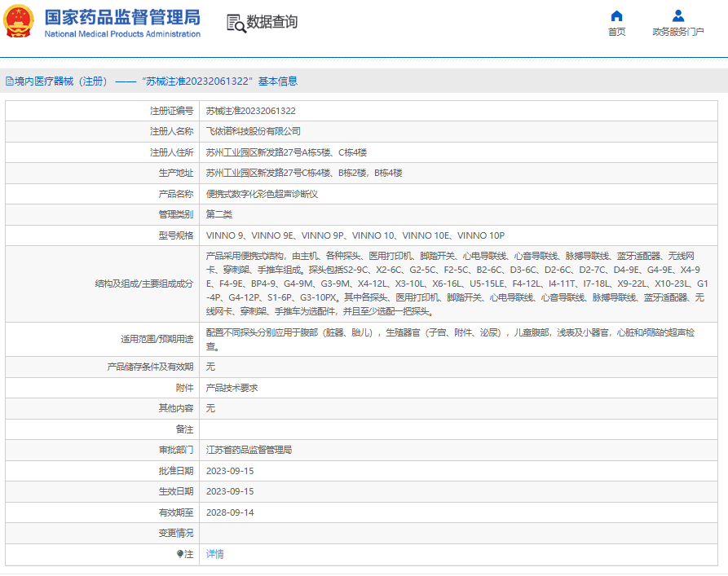
Task: Click the 第二类 category value
Action: pos(219,214)
